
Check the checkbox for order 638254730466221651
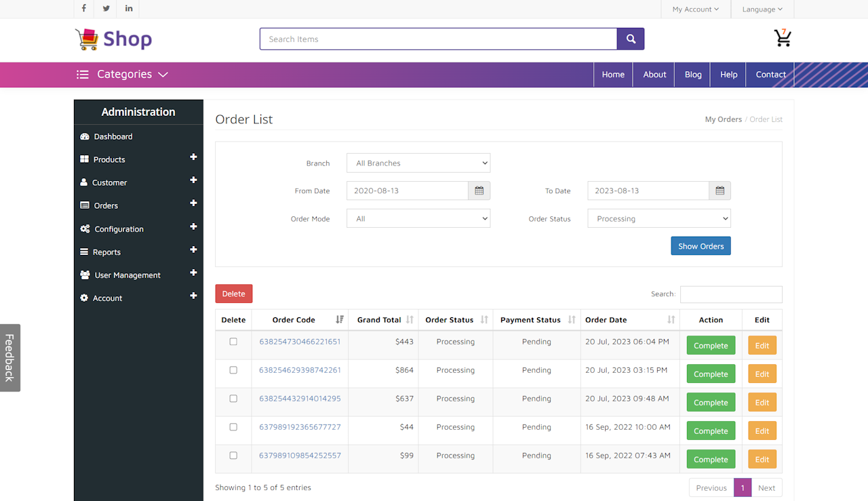click(x=233, y=342)
